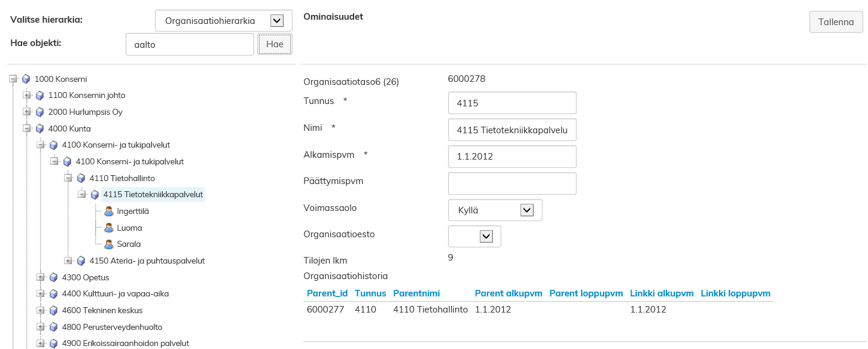Click the Hae search button

point(275,44)
